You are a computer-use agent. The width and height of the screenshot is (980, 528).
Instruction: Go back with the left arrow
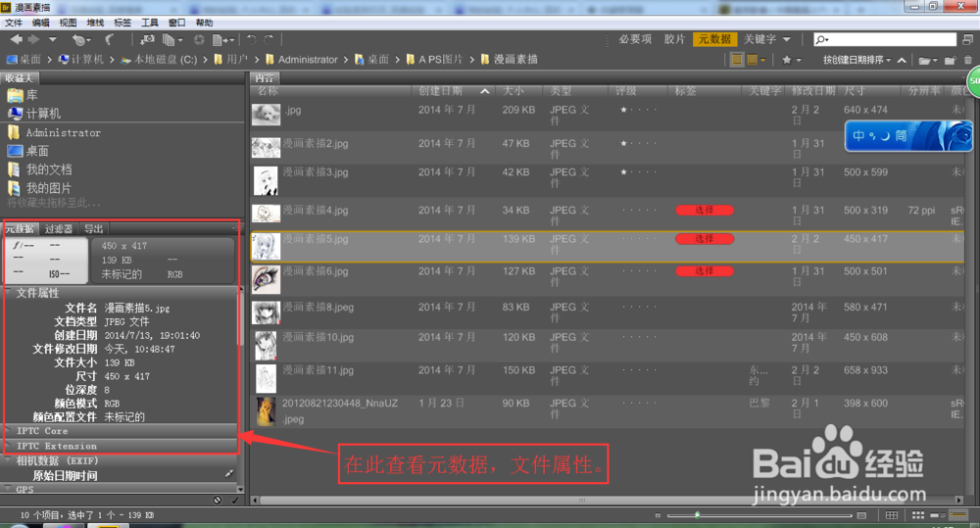tap(17, 39)
